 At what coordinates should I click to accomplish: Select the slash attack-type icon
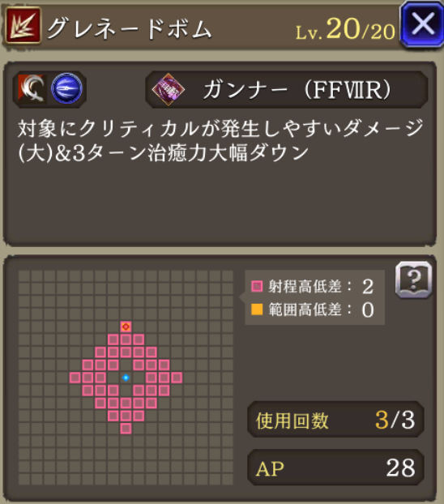click(x=32, y=89)
